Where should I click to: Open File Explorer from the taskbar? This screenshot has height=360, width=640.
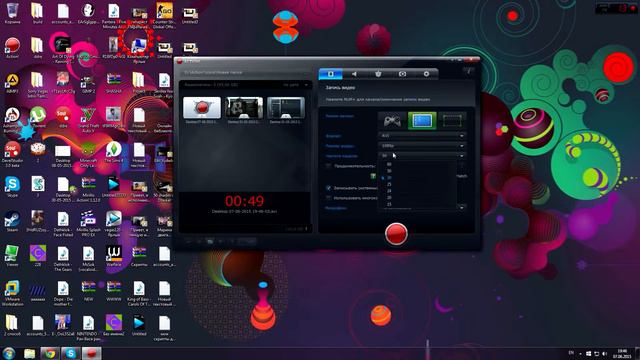[x=29, y=353]
